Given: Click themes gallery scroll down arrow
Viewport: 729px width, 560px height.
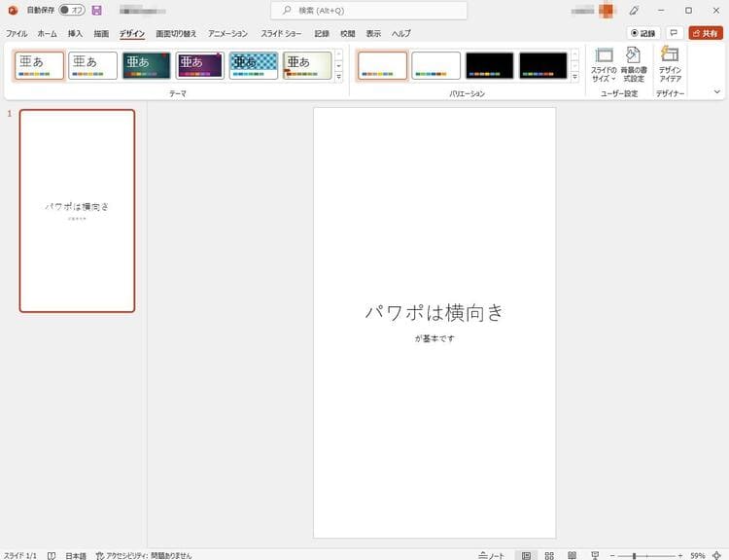Looking at the screenshot, I should coord(339,65).
